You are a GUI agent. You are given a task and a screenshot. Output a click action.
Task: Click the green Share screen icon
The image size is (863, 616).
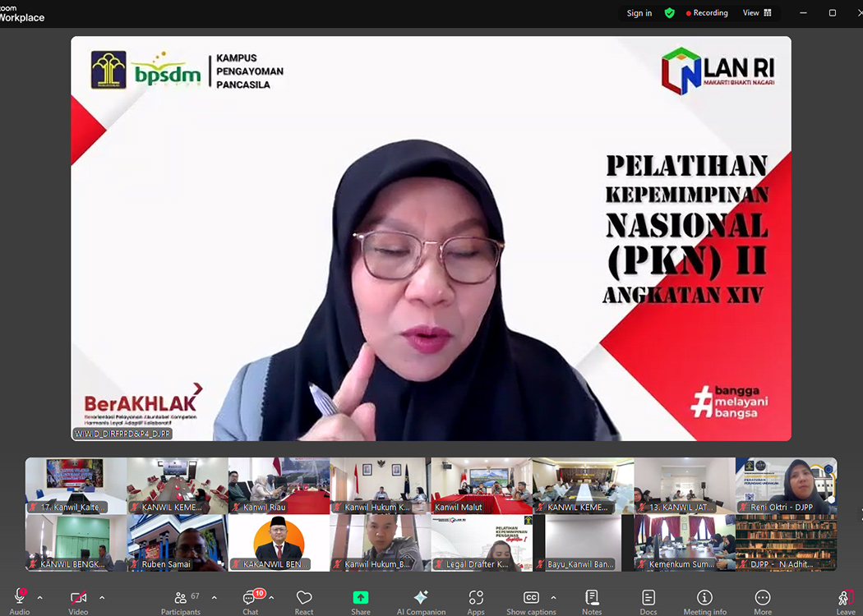tap(360, 599)
